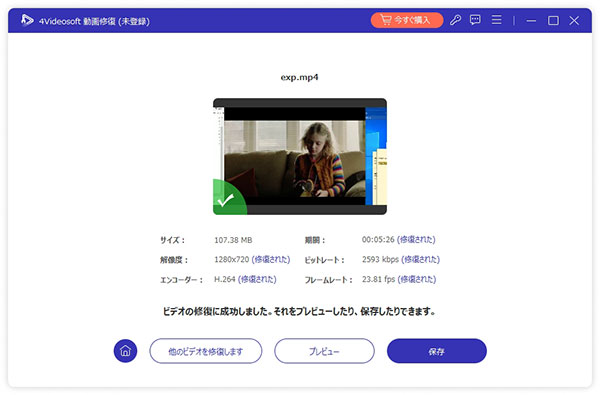This screenshot has width=600, height=395.
Task: Click the ビットレート label
Action: [x=324, y=260]
